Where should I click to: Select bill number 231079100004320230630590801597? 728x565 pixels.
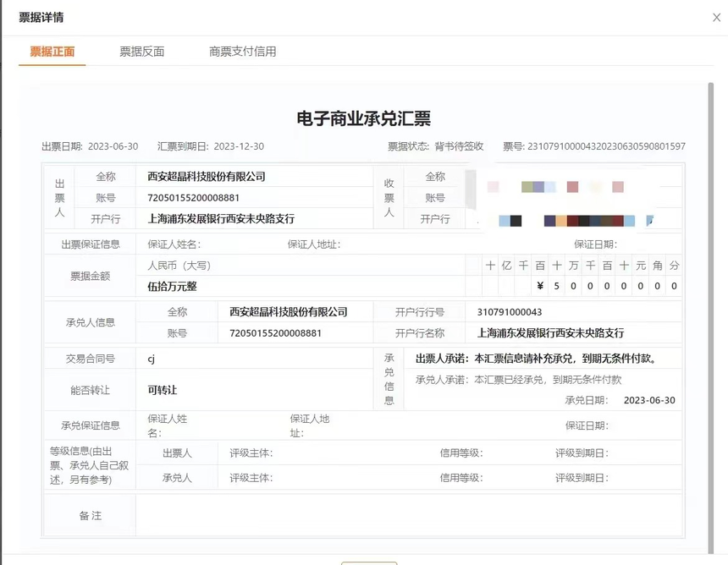click(x=606, y=146)
